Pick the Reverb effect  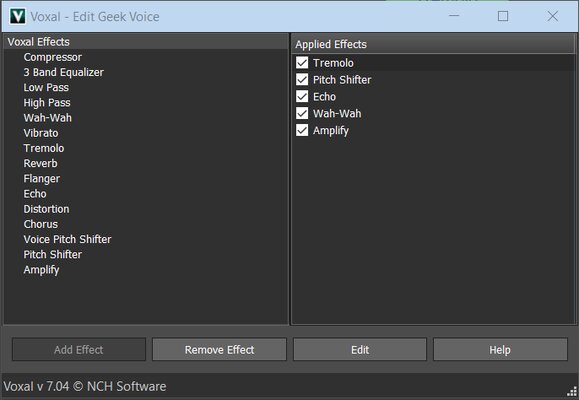click(x=40, y=163)
